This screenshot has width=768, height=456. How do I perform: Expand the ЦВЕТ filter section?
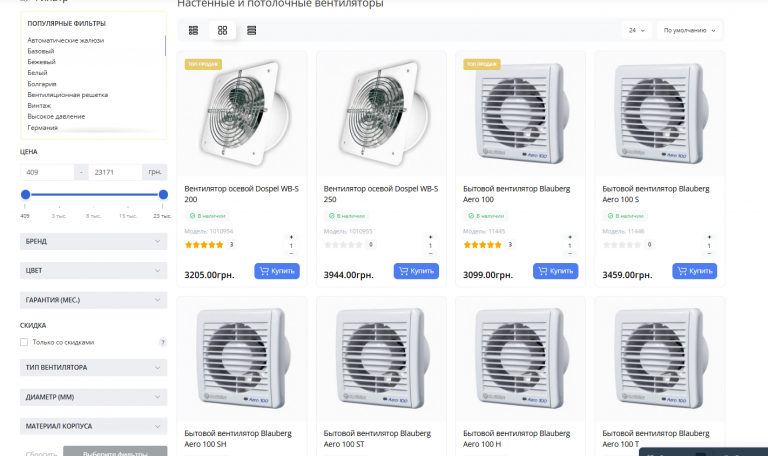94,270
